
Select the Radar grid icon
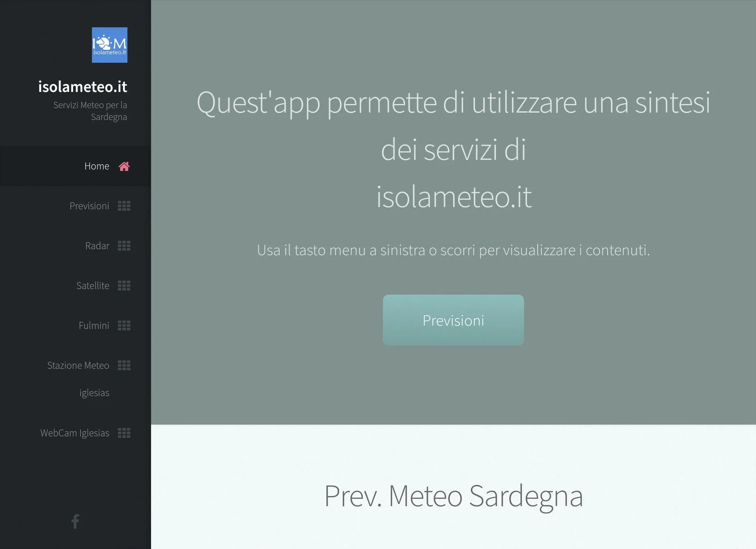[124, 246]
